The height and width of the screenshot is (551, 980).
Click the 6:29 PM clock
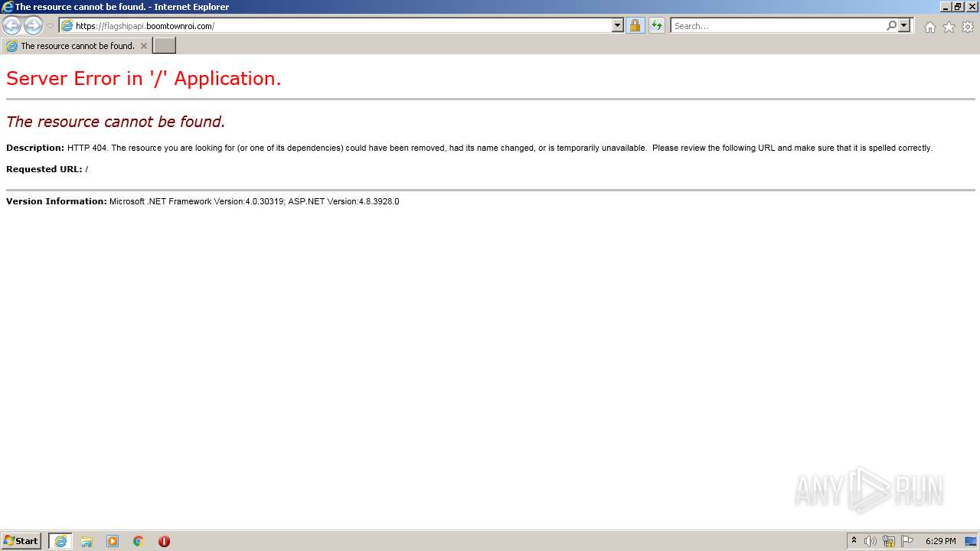pyautogui.click(x=940, y=541)
